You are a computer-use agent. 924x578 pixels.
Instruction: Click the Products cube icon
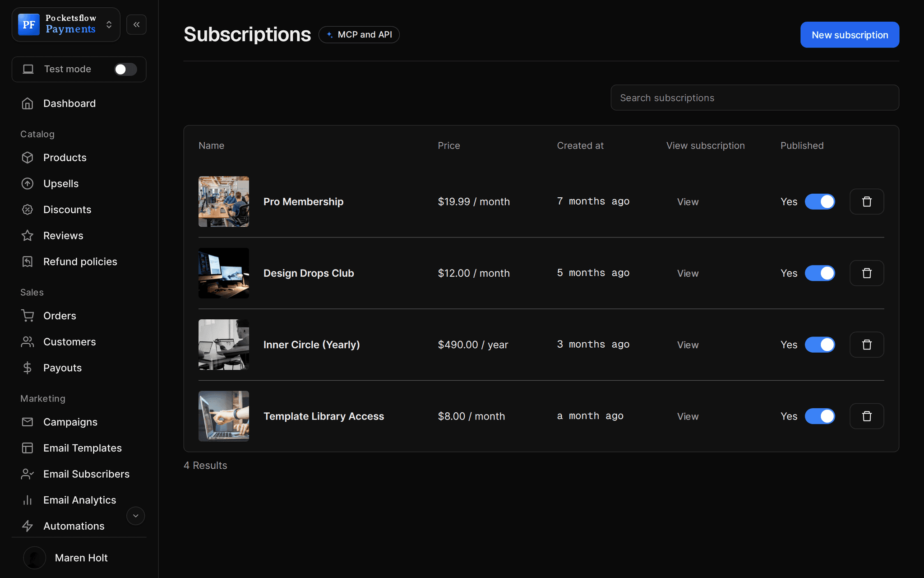[28, 158]
